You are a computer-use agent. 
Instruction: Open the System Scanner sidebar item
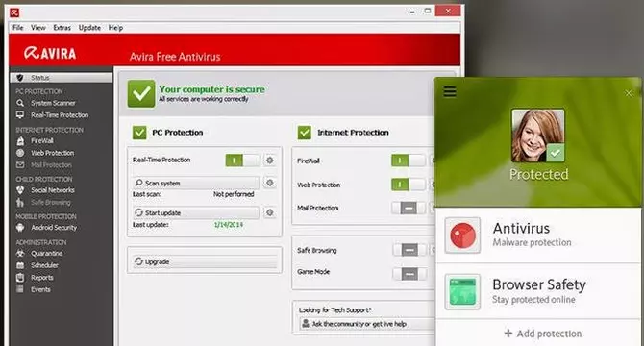coord(54,103)
